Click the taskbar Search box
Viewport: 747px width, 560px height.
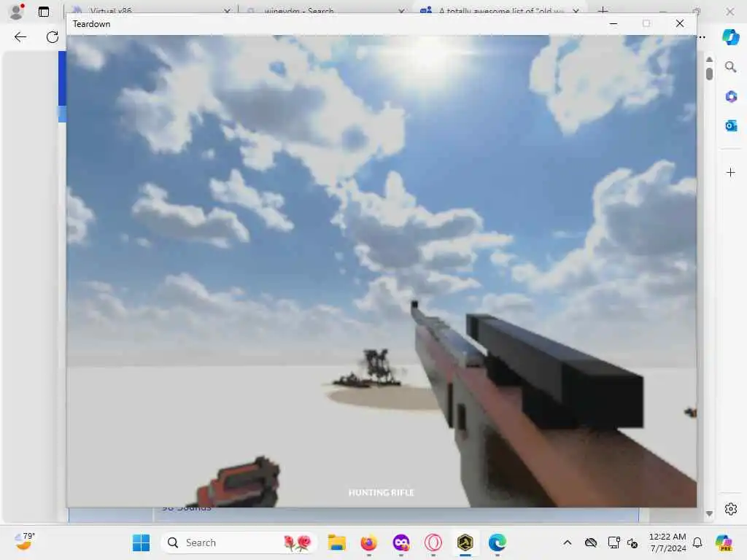(x=239, y=542)
